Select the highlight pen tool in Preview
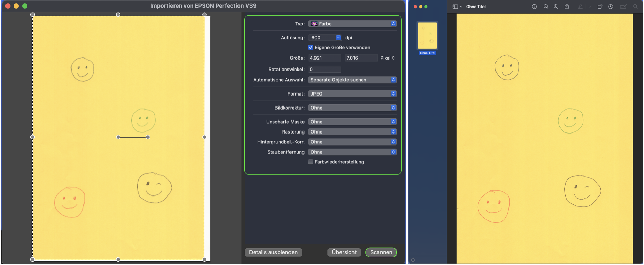This screenshot has height=265, width=644. point(580,7)
